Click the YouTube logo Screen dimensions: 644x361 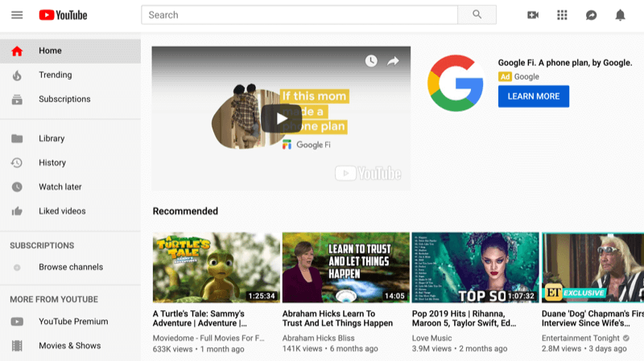coord(64,15)
